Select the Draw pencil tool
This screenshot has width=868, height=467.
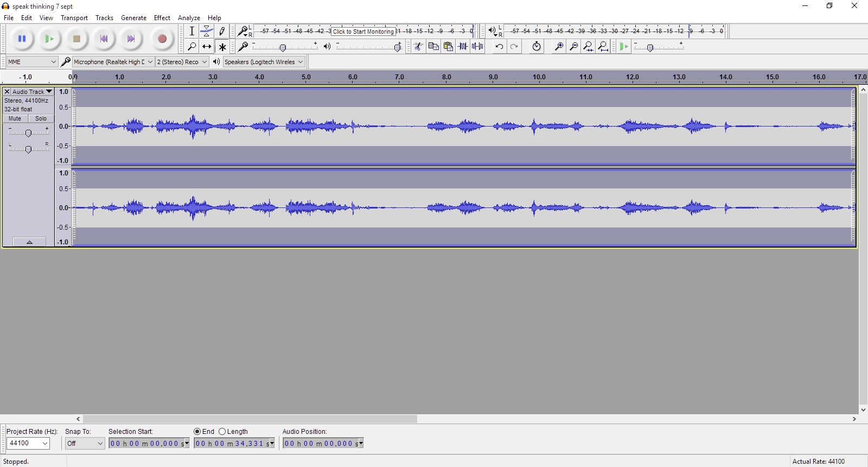click(222, 31)
